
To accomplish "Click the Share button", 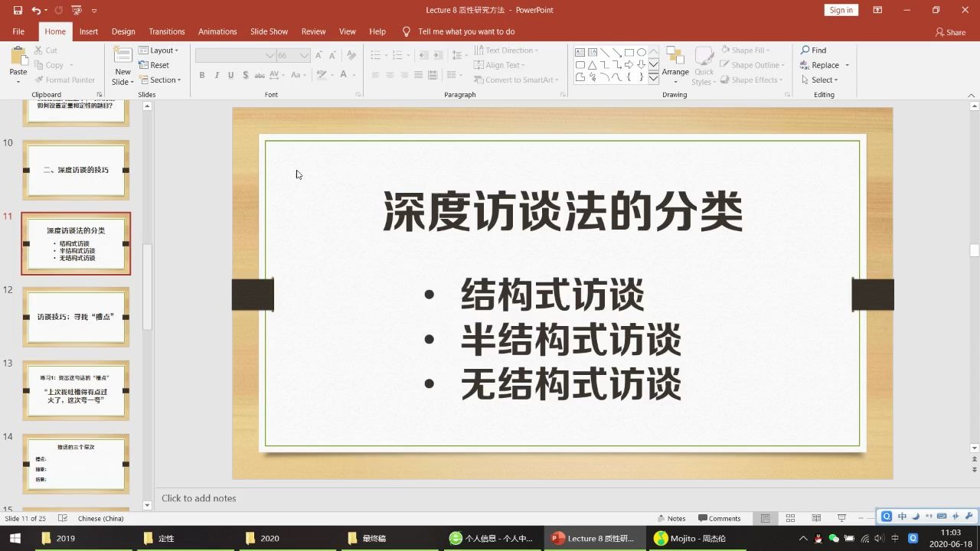I will click(950, 32).
